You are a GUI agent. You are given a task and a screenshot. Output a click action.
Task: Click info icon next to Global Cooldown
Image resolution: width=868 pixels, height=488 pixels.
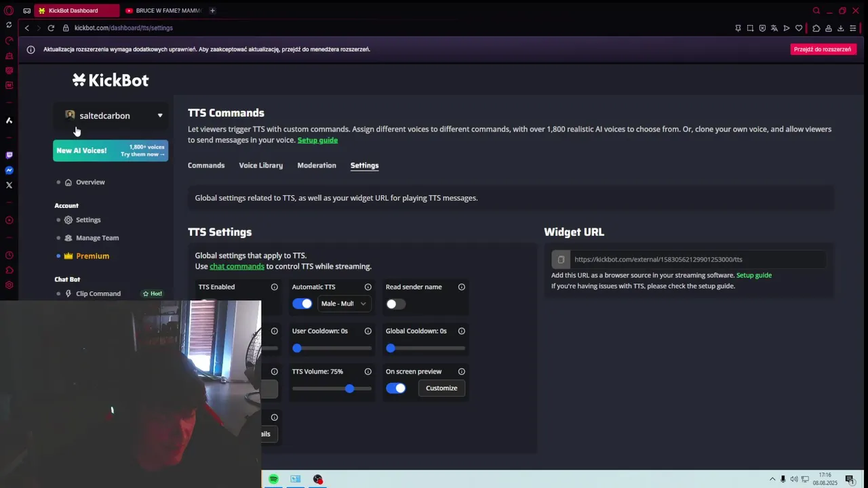pos(462,331)
